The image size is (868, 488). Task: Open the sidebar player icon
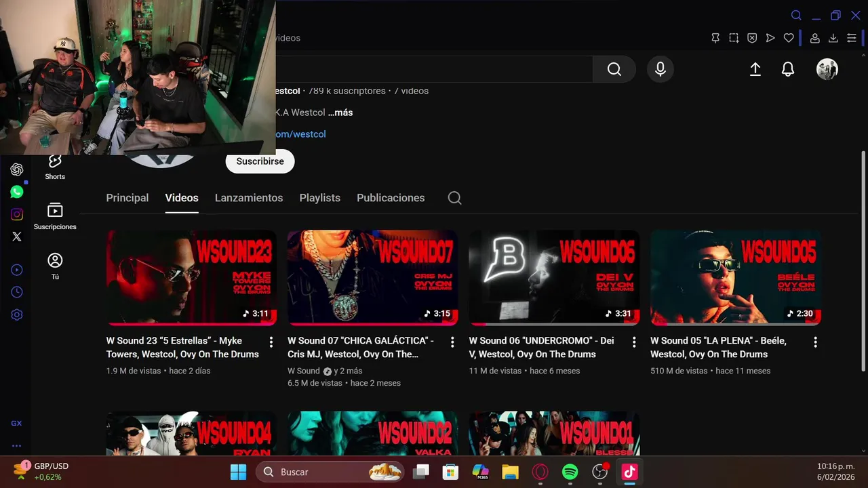(x=17, y=270)
